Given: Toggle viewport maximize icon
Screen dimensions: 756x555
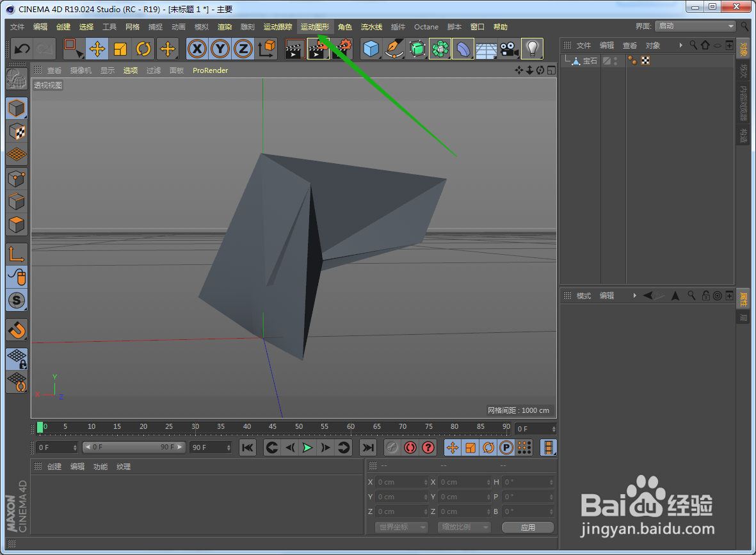Looking at the screenshot, I should (552, 70).
